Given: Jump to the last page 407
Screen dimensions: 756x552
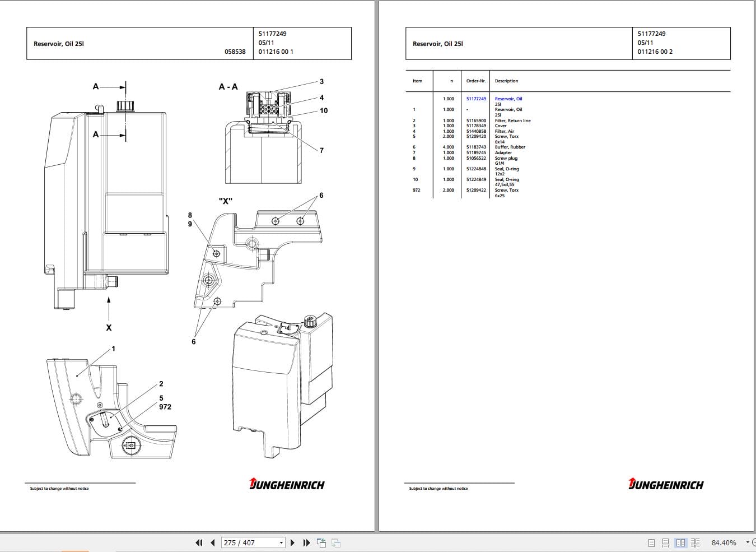Looking at the screenshot, I should click(306, 542).
